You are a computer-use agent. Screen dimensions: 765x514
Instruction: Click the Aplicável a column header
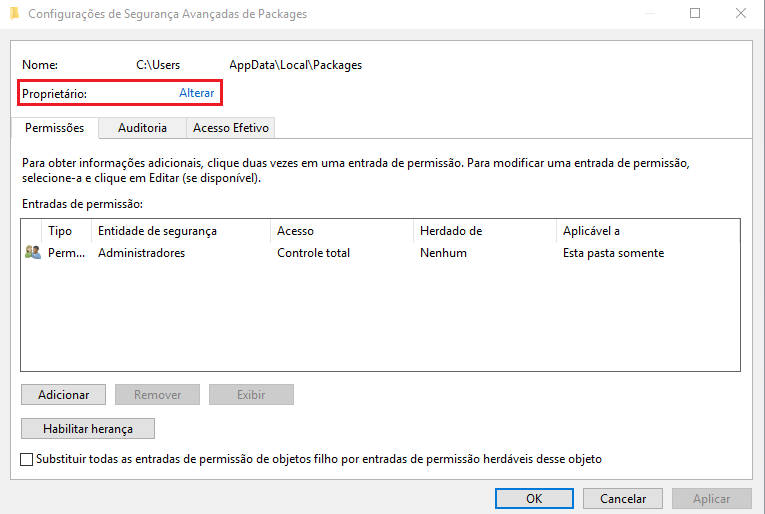point(648,231)
